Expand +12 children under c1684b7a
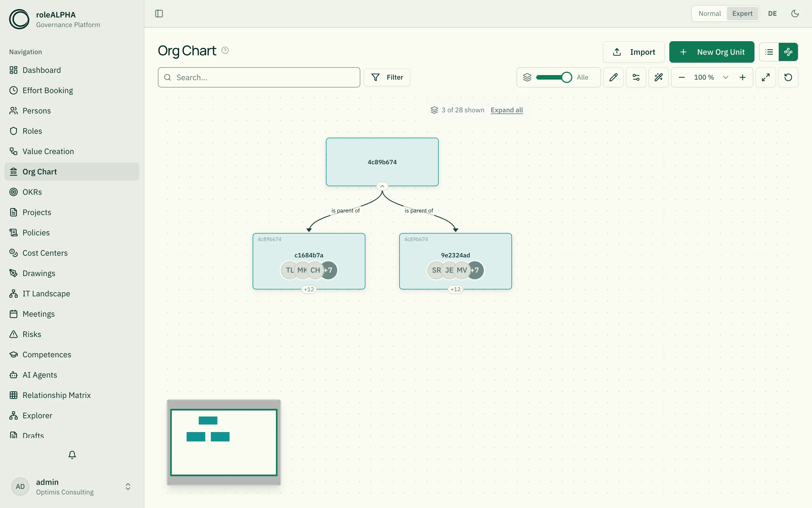This screenshot has width=812, height=508. (x=309, y=289)
